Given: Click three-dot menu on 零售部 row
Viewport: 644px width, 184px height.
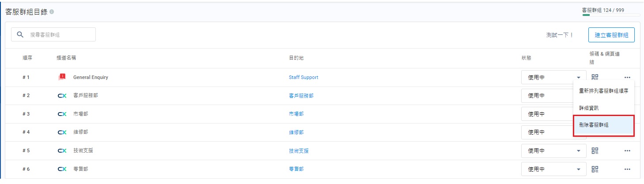Looking at the screenshot, I should tap(627, 169).
